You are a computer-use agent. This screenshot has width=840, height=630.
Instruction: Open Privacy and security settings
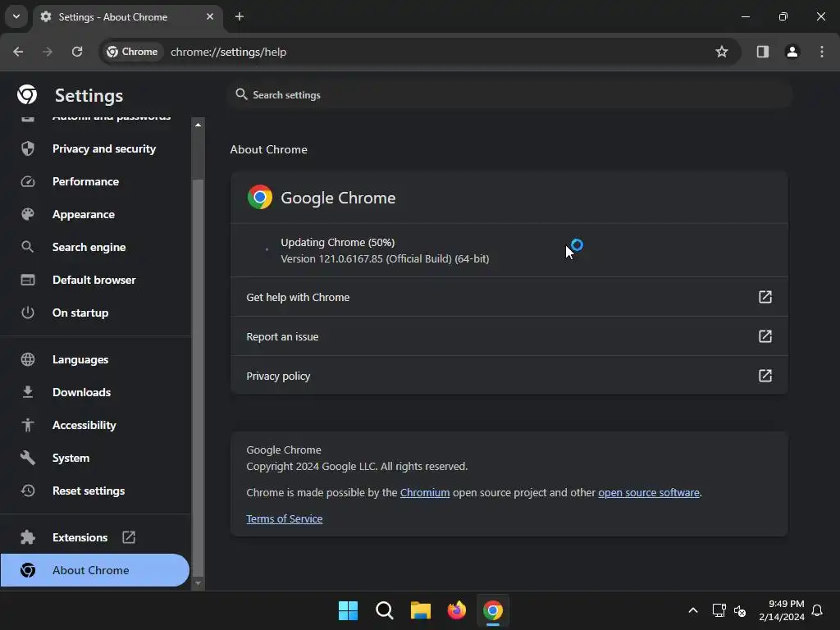(x=95, y=149)
